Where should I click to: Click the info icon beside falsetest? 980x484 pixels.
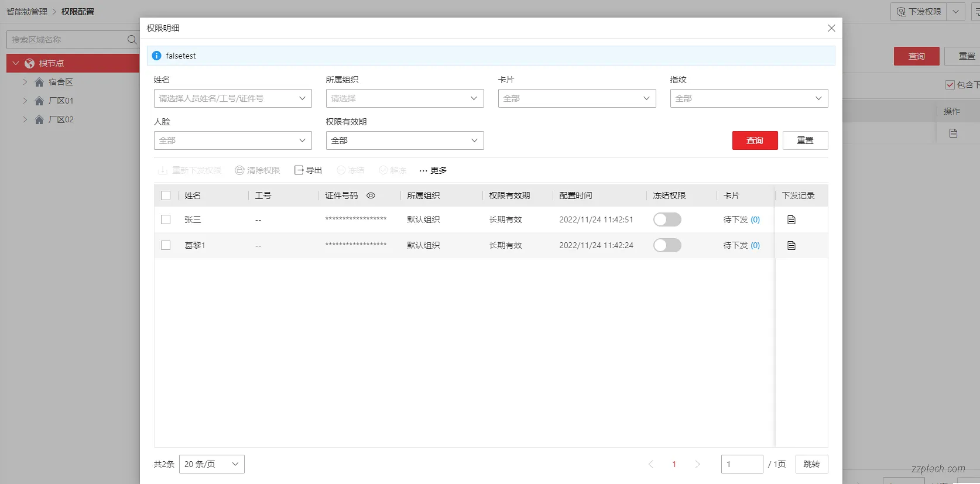pos(157,56)
